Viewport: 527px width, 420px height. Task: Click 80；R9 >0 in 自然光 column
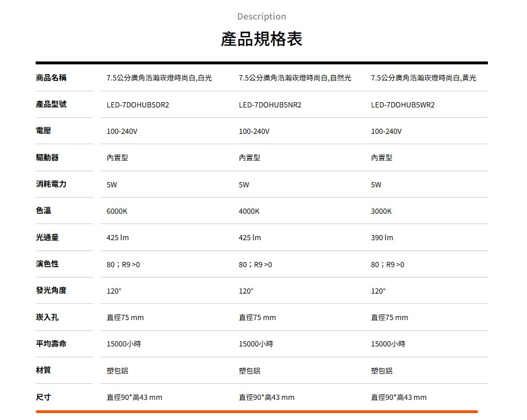[255, 265]
